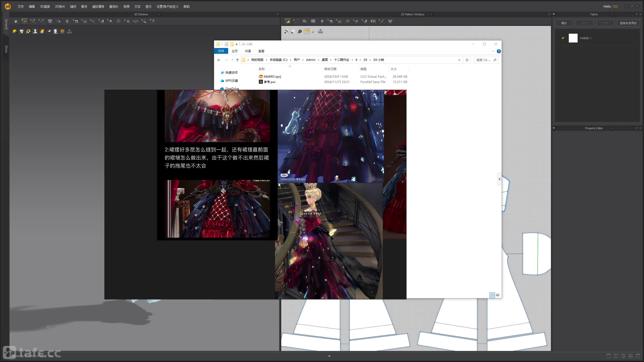Click the export tray icon in 2D window

click(x=320, y=31)
